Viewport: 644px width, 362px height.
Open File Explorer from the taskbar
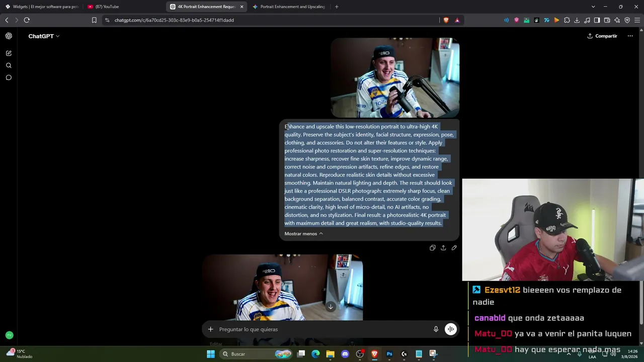[x=330, y=354]
